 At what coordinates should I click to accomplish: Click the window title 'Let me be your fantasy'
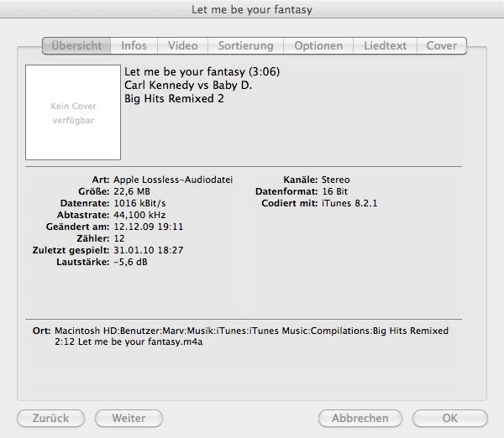(x=252, y=10)
